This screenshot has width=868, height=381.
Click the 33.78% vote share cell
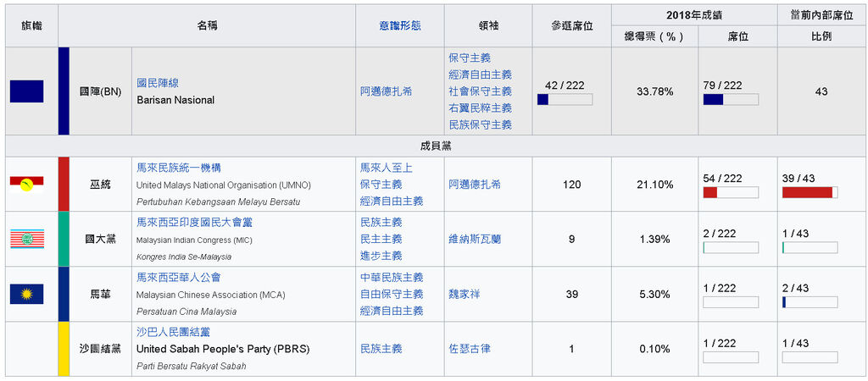coord(655,91)
